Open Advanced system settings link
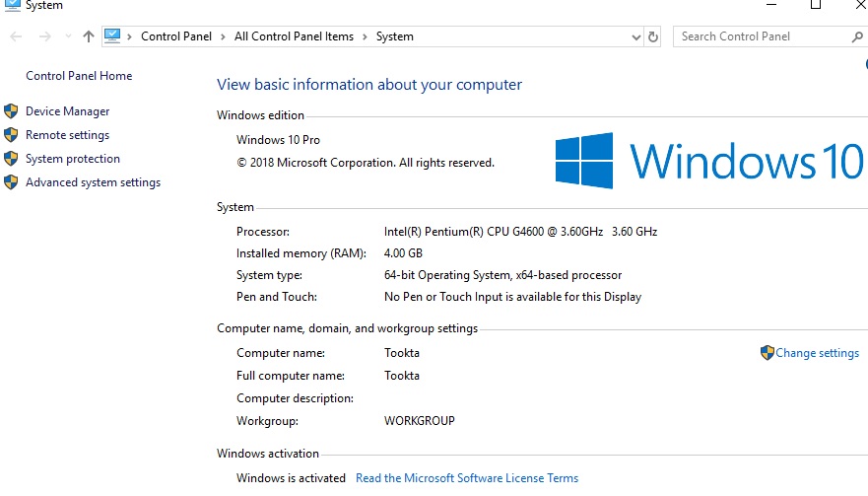This screenshot has width=868, height=496. [93, 182]
